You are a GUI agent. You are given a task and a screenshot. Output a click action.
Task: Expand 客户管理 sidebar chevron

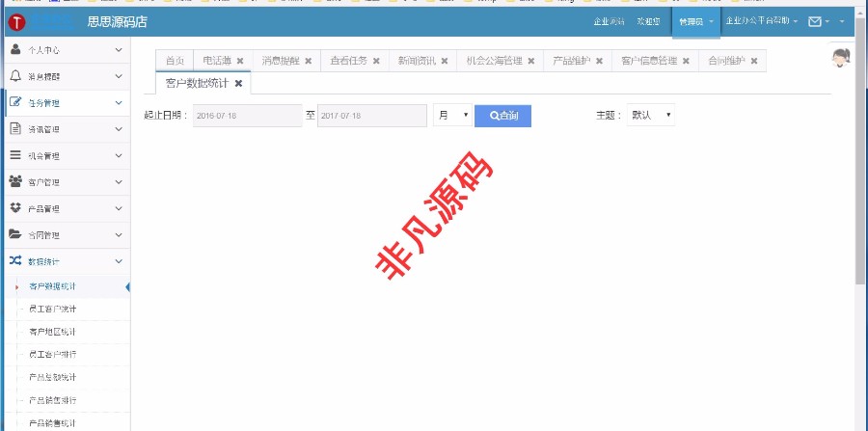pyautogui.click(x=119, y=182)
